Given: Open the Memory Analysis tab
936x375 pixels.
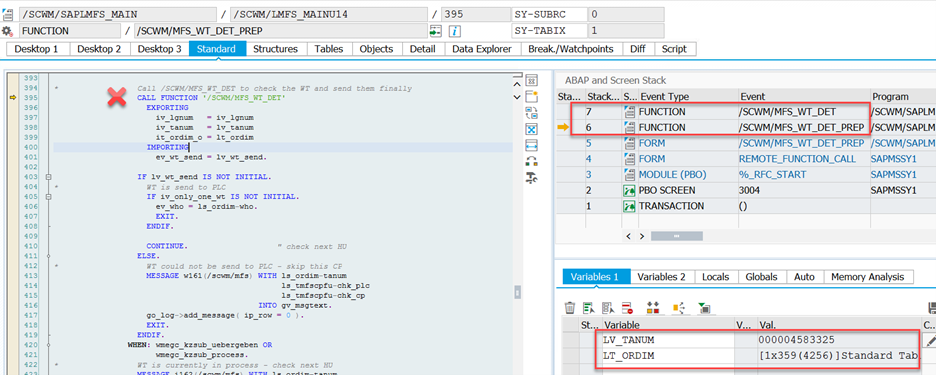Looking at the screenshot, I should pos(869,276).
